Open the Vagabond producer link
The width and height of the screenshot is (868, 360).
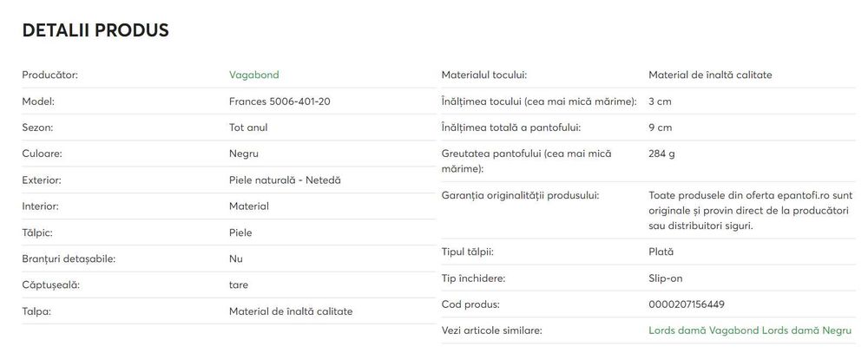pos(253,75)
